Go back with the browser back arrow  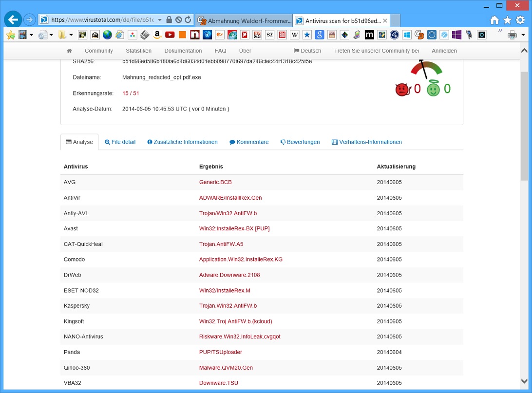(13, 19)
